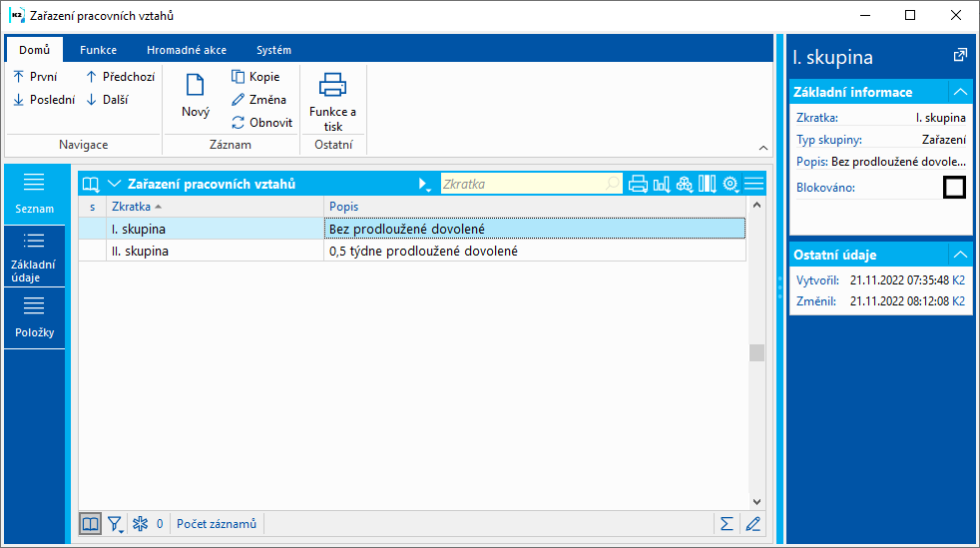Click the bar chart icon in the list toolbar

(662, 184)
